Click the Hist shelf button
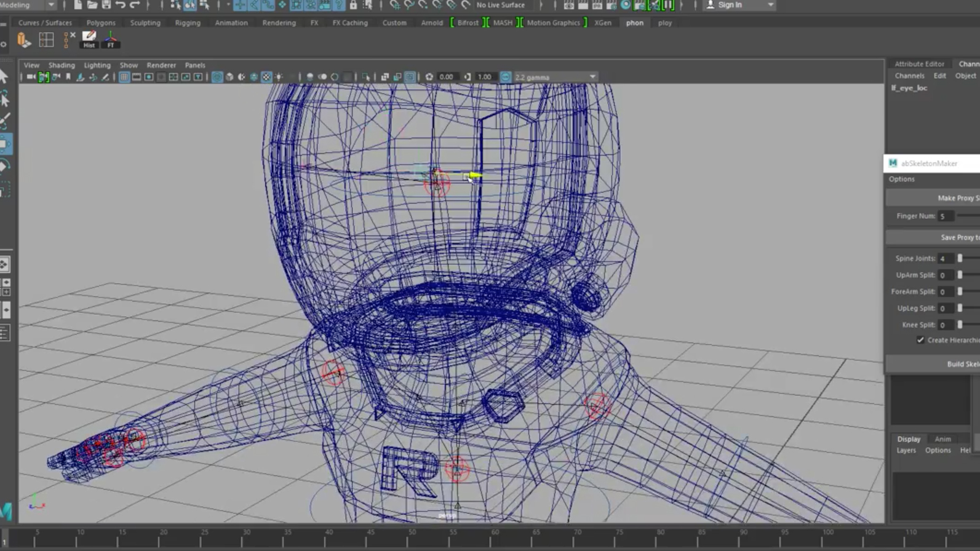Viewport: 980px width, 551px height. [89, 39]
